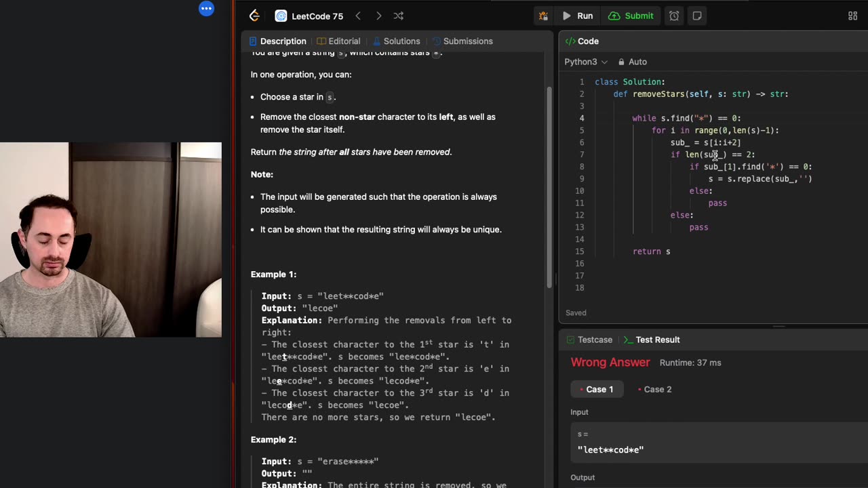Image resolution: width=868 pixels, height=488 pixels.
Task: Submit the solution
Action: 631,16
